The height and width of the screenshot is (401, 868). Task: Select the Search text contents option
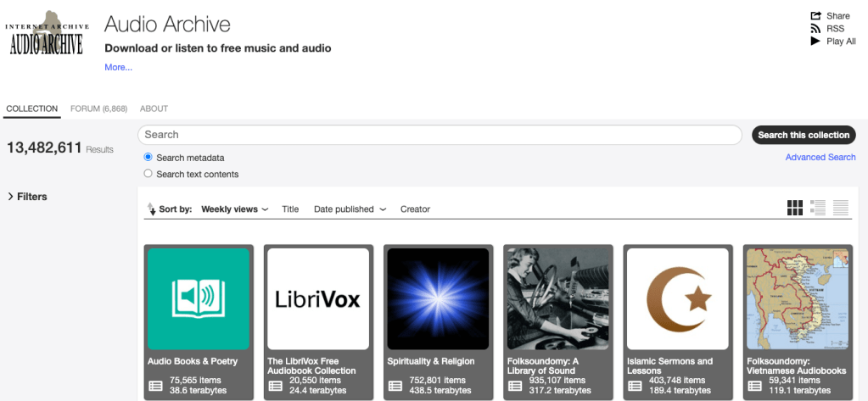coord(148,174)
